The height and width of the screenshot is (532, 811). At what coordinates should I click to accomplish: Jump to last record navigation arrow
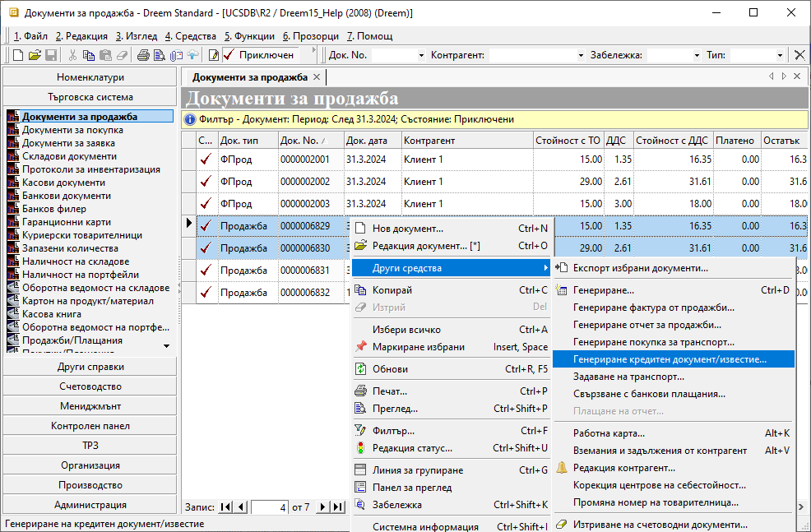[337, 507]
